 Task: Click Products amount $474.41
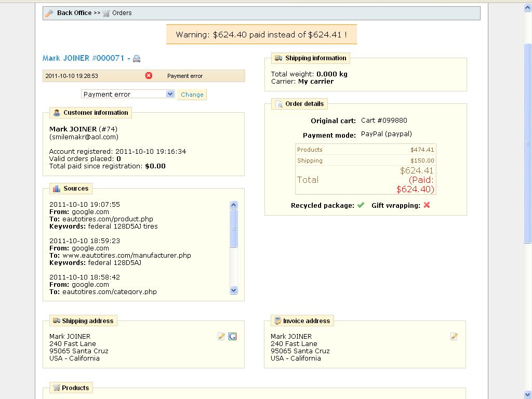422,150
